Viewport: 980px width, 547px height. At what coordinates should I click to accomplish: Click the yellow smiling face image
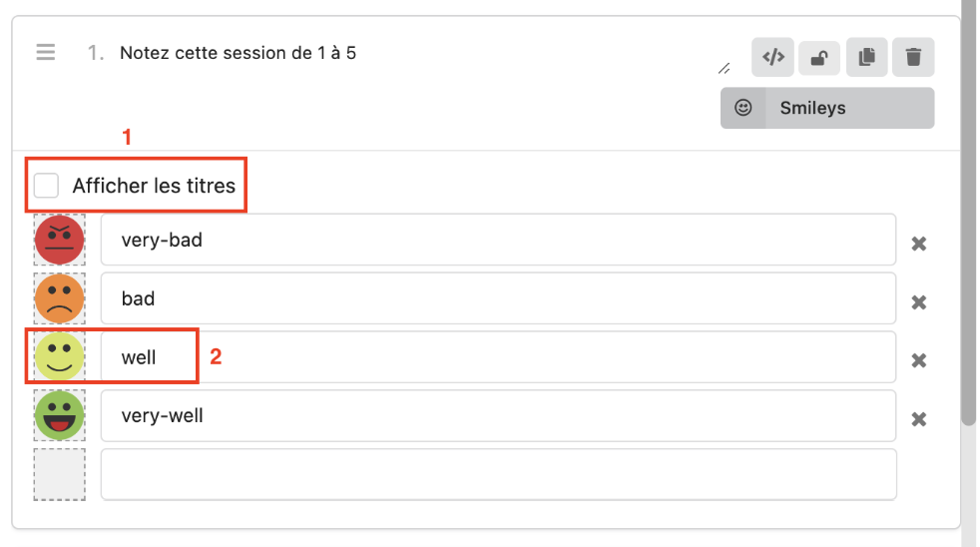60,357
